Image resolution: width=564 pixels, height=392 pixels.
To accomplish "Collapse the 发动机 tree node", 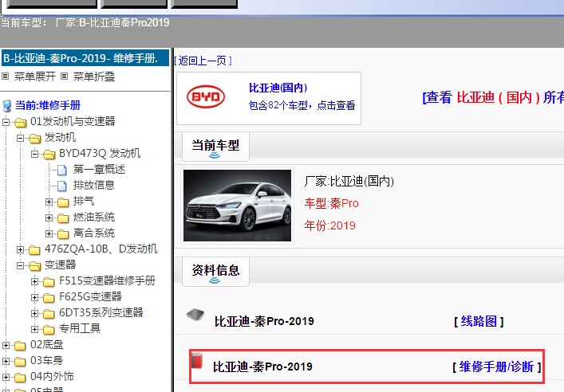I will [21, 138].
